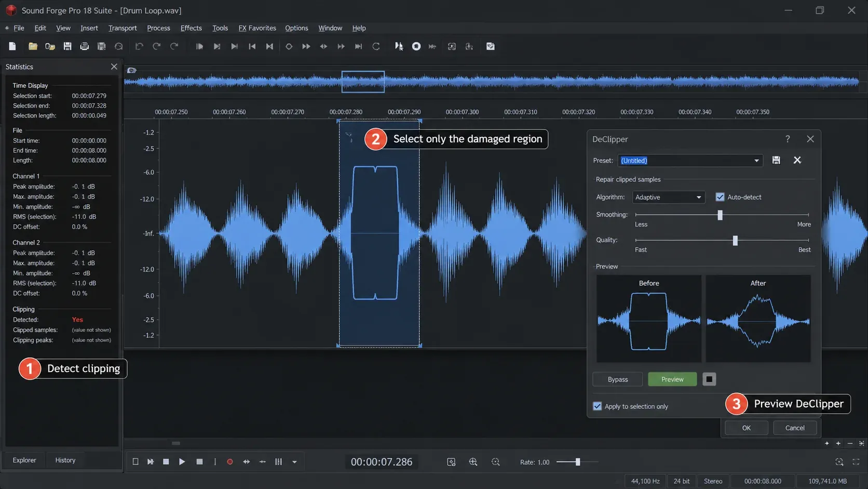Switch to the Explorer tab

pyautogui.click(x=24, y=460)
